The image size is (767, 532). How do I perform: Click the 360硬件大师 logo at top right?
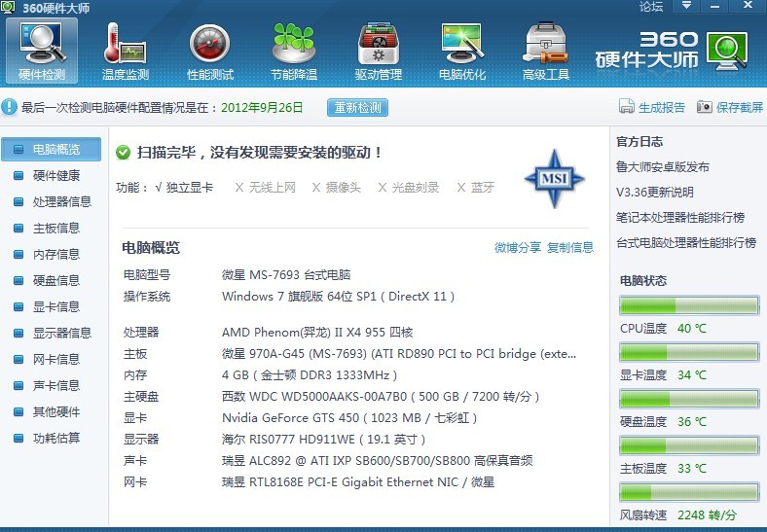point(672,51)
